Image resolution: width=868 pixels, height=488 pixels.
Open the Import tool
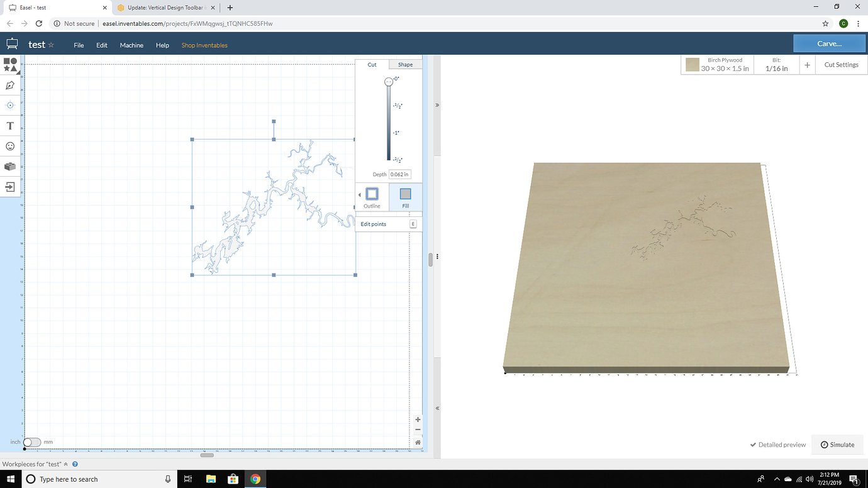[x=10, y=187]
